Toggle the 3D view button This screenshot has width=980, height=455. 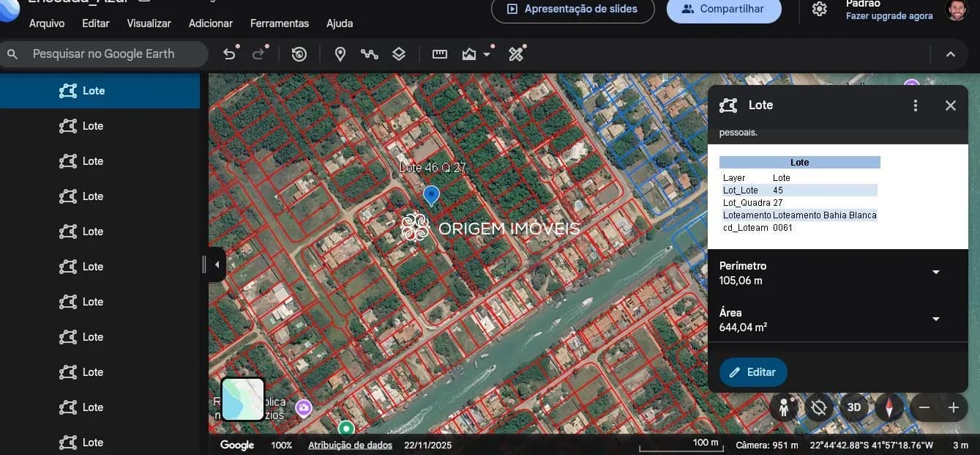tap(854, 407)
